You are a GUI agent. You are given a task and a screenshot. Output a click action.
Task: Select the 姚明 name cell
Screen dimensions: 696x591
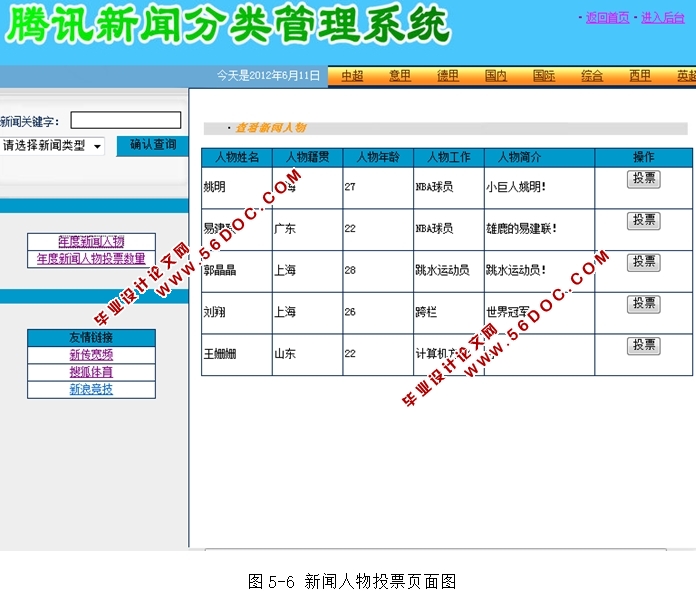tap(237, 187)
